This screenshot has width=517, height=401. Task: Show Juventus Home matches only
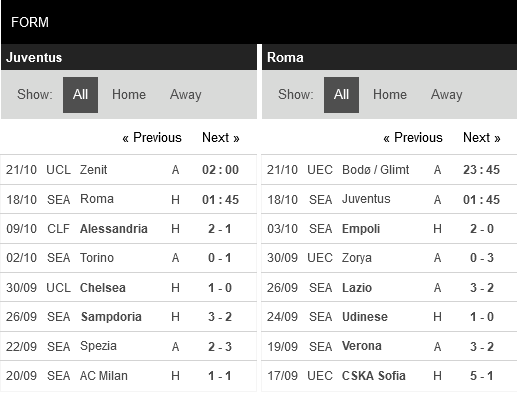pos(129,95)
